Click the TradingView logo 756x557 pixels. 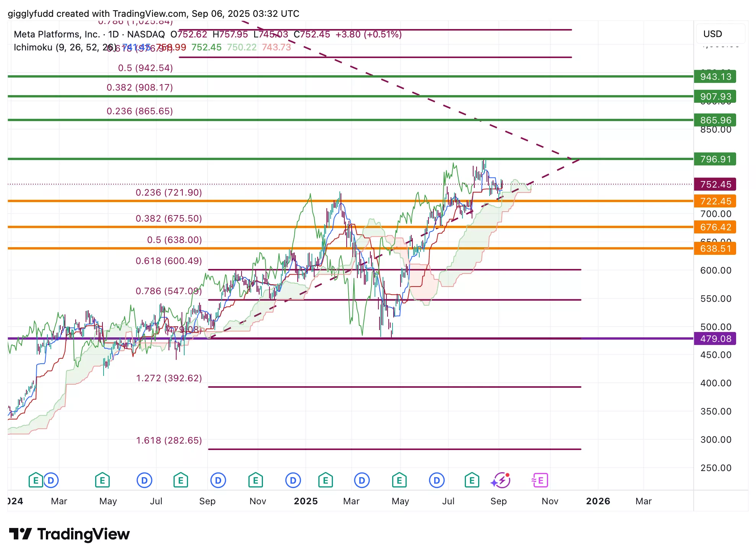[69, 534]
